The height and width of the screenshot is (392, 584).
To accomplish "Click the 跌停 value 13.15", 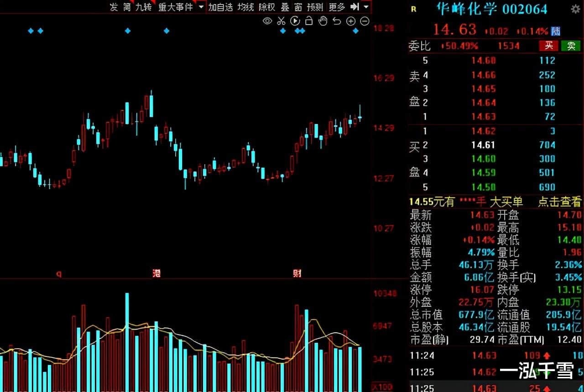I will click(569, 289).
